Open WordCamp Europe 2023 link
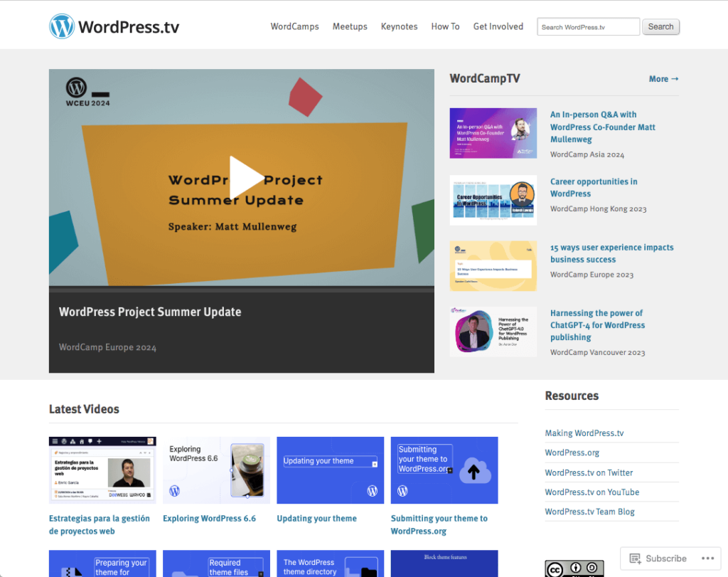 (x=591, y=275)
